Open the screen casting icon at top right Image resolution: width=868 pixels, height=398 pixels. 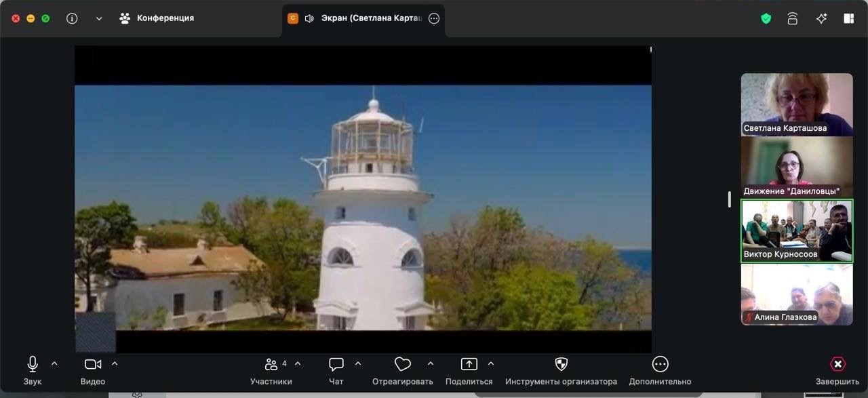(793, 18)
